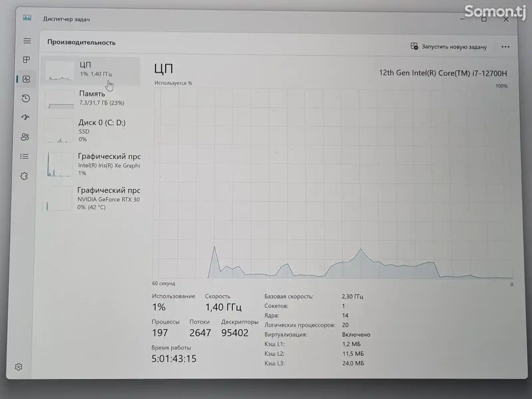Click the Базовая скорость 2,30 ГГц value

352,296
